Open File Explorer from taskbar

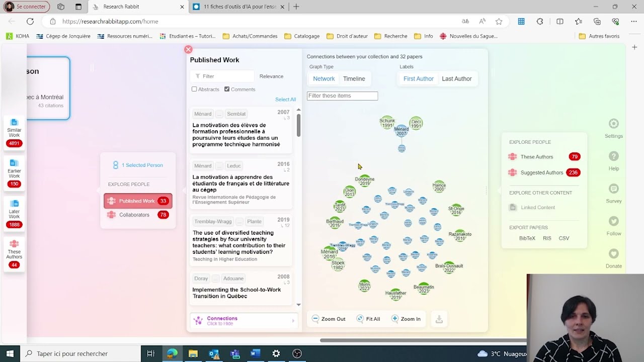pos(193,353)
